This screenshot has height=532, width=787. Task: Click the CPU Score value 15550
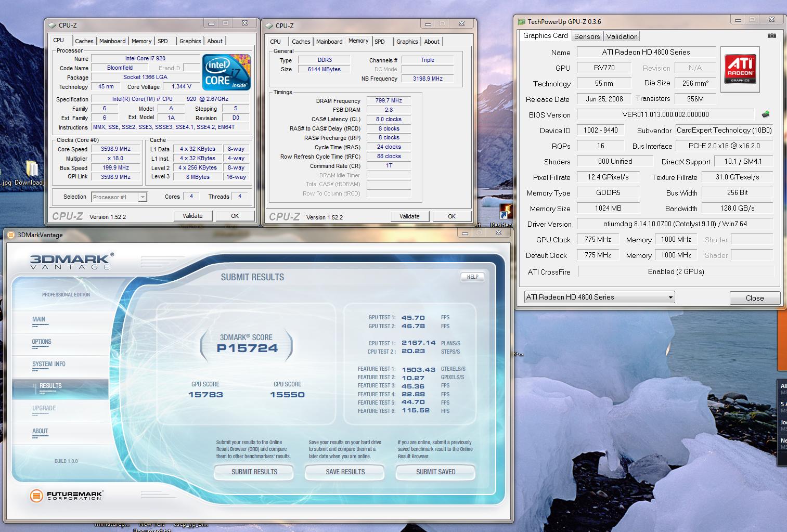287,395
